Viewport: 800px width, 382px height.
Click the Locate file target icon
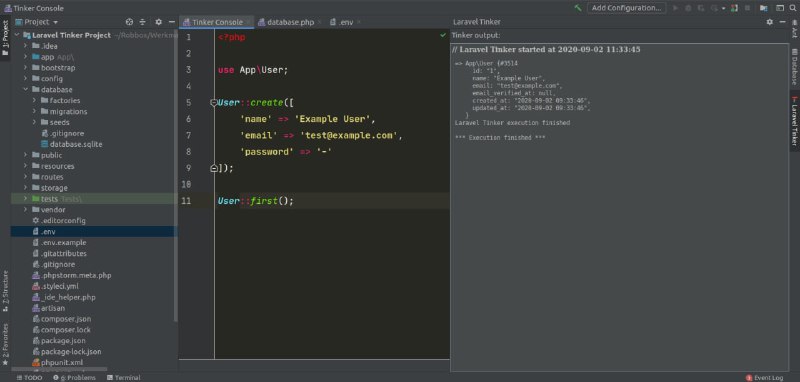129,22
